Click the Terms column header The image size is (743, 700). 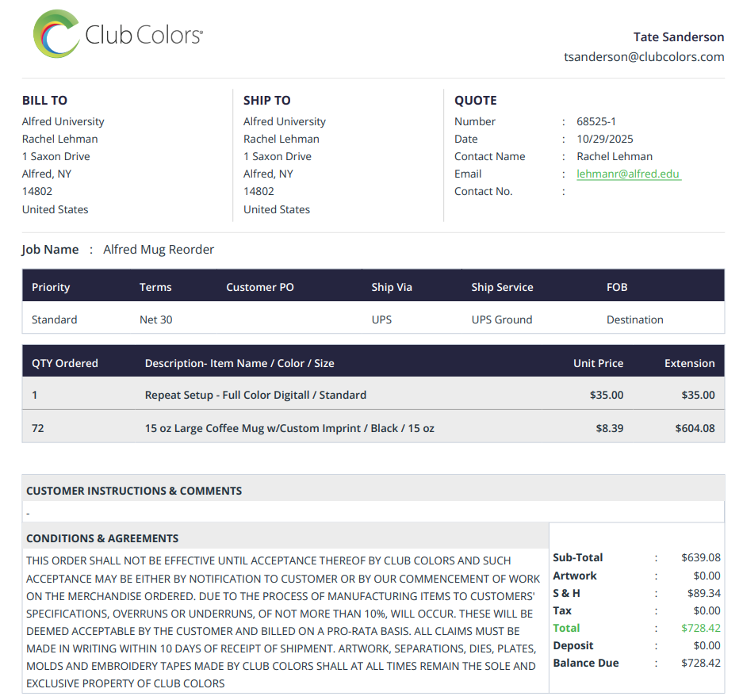(155, 287)
